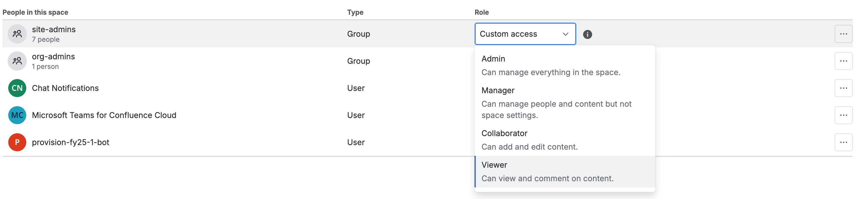Collapse the Custom access role dropdown
This screenshot has height=199, width=868.
click(525, 34)
